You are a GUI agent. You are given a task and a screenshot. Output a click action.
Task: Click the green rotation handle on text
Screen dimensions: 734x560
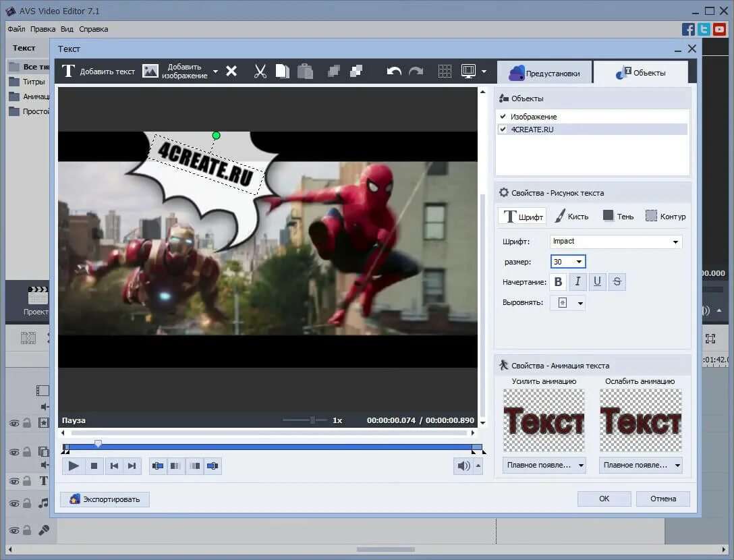click(217, 136)
